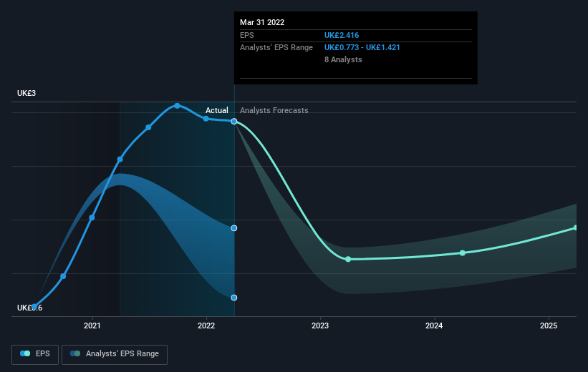Click the first EPS data point at chart start
Viewport: 588px width, 372px height.
(x=34, y=307)
